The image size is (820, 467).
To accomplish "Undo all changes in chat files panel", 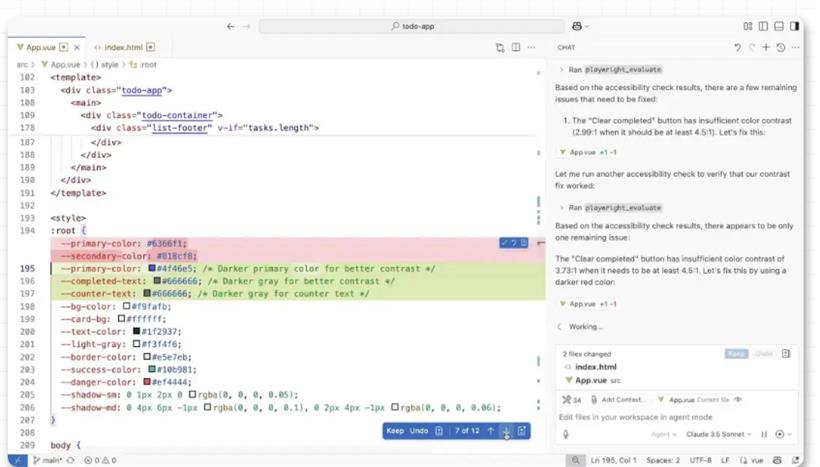I will (x=764, y=354).
